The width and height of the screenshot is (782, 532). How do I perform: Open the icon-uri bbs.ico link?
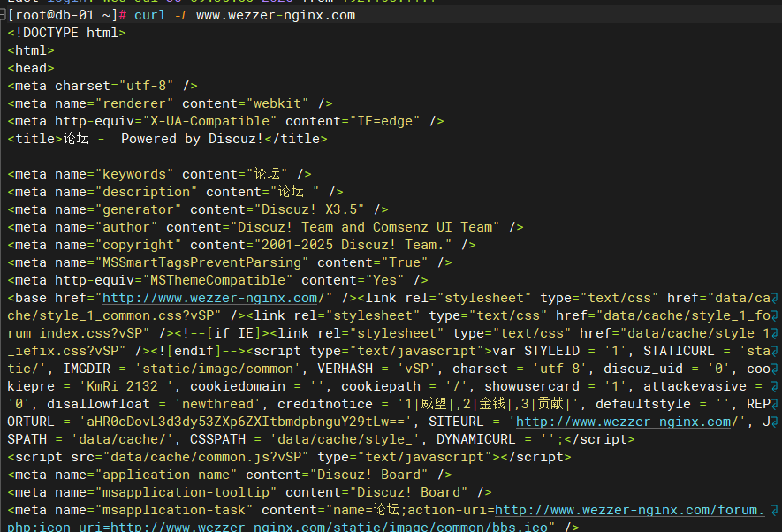[329, 527]
